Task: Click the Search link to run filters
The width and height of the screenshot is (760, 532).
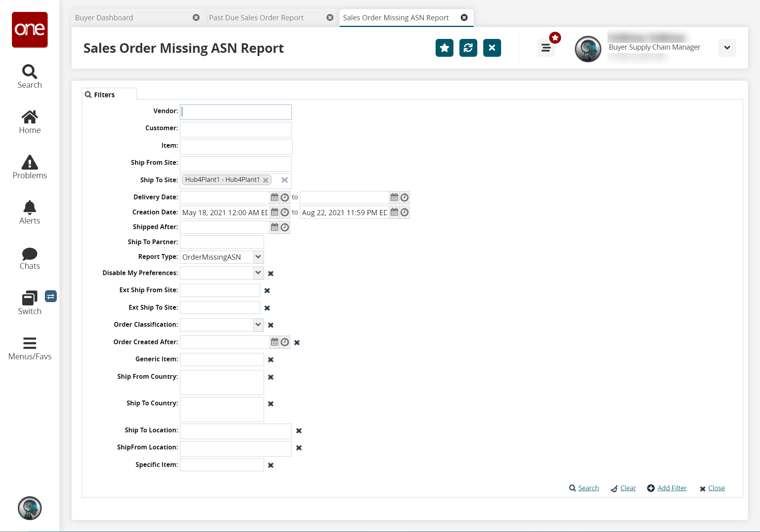Action: 588,488
